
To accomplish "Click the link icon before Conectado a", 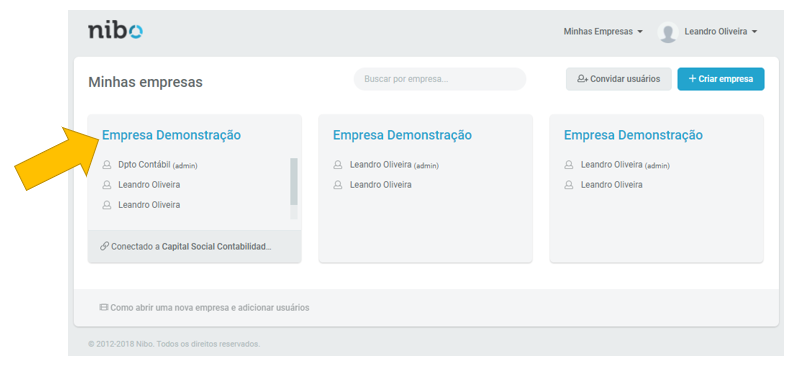I will (105, 246).
